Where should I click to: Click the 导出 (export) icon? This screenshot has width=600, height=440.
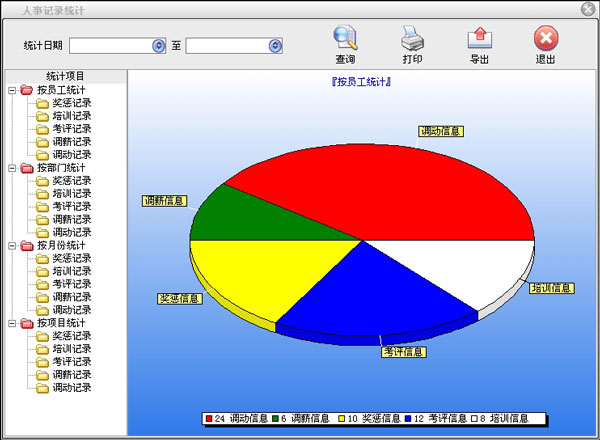coord(479,40)
